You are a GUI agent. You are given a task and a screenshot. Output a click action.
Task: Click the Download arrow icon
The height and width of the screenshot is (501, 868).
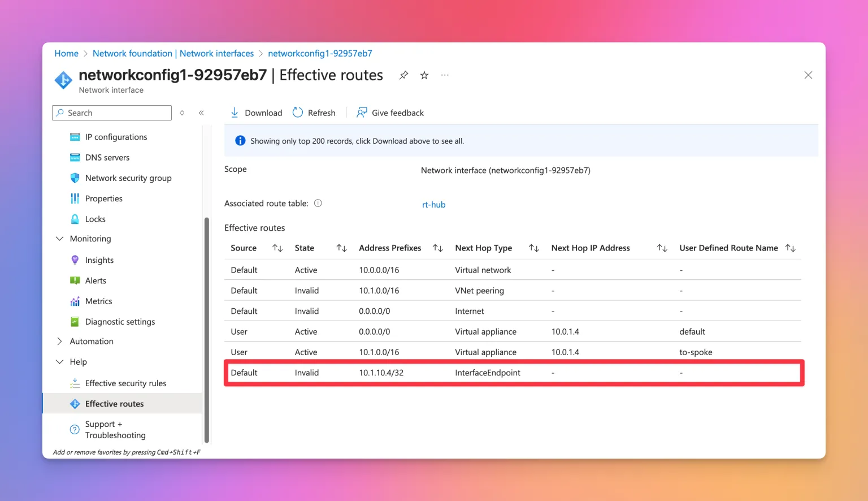[x=235, y=113]
